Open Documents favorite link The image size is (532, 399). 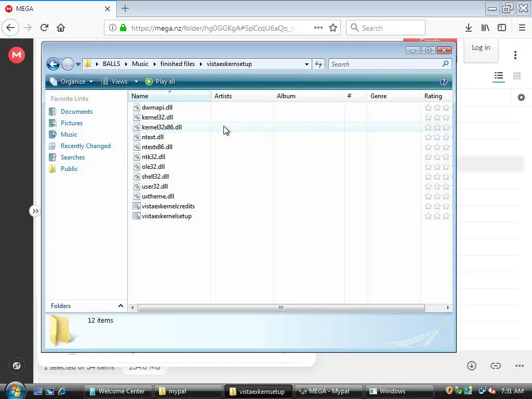[x=76, y=112]
